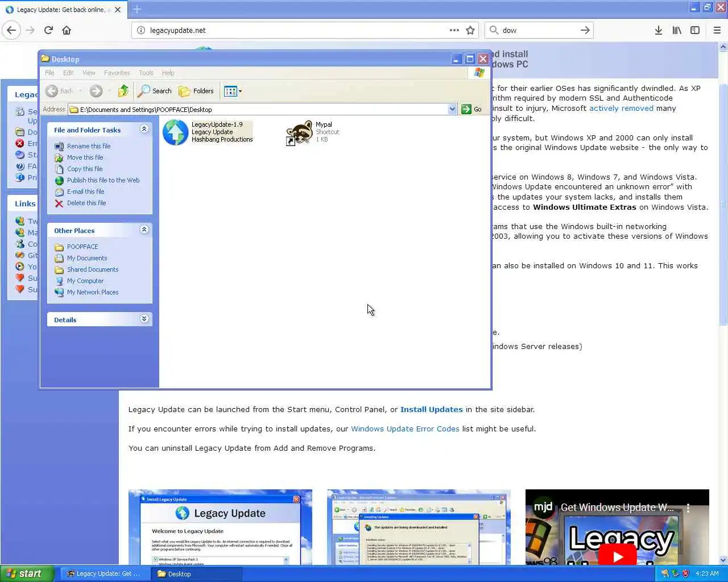Switch to Legacy Update taskbar button
Viewport: 728px width, 582px height.
click(x=104, y=573)
